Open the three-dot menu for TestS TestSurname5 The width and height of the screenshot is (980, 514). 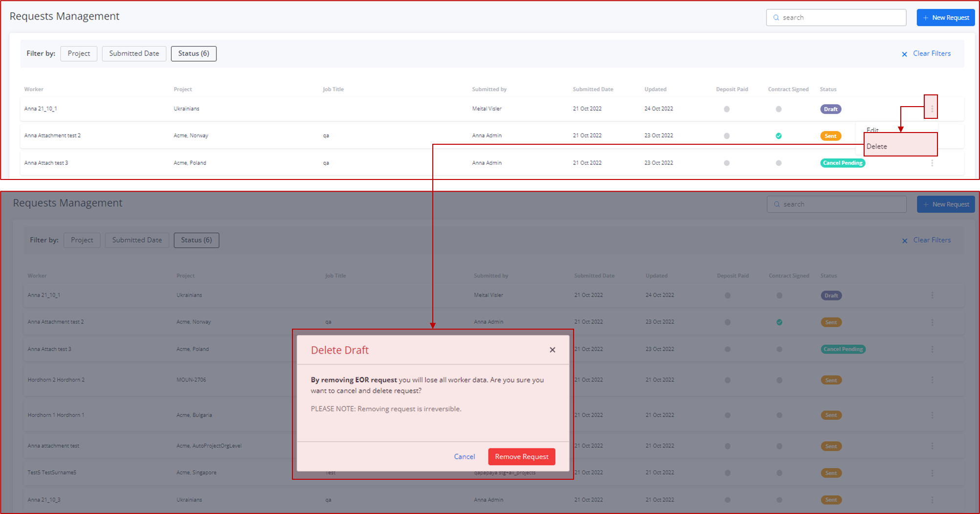pos(933,472)
